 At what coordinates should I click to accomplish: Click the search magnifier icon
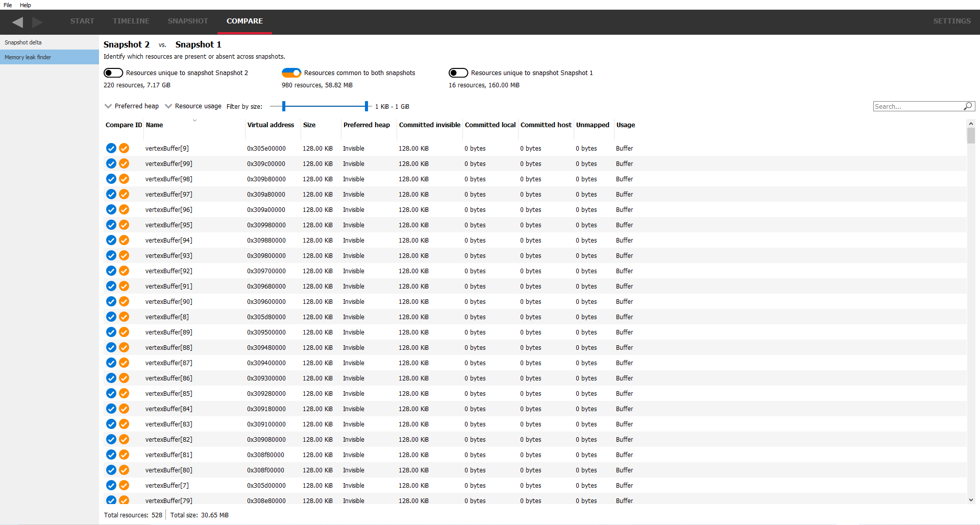click(x=967, y=106)
